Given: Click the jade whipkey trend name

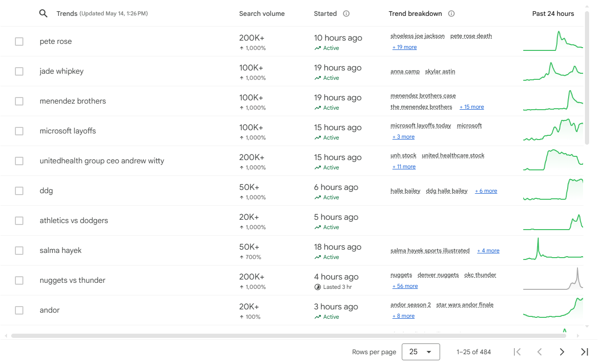Looking at the screenshot, I should tap(62, 71).
